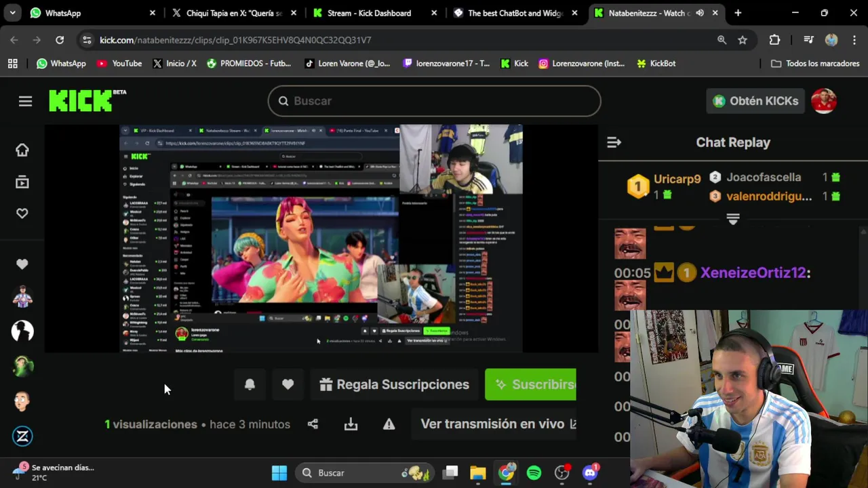Open Spotify from taskbar

pyautogui.click(x=534, y=472)
